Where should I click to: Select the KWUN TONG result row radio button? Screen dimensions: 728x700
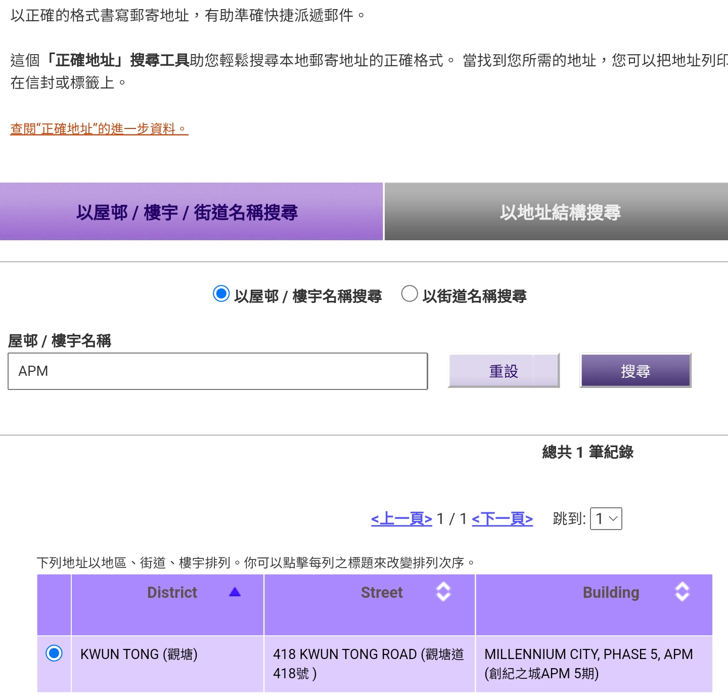(x=54, y=653)
